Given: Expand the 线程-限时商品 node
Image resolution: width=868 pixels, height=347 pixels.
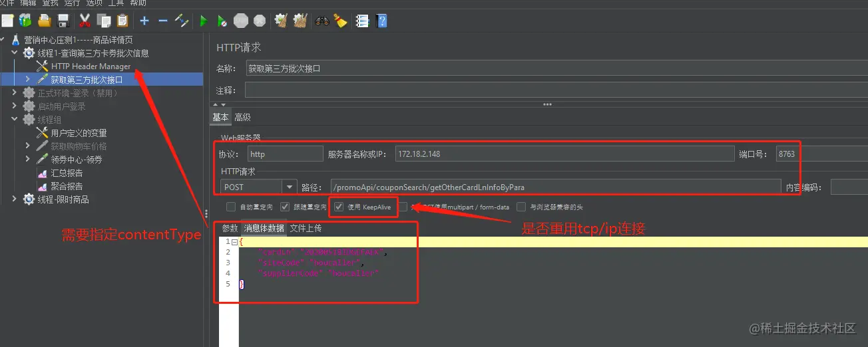Looking at the screenshot, I should [15, 199].
